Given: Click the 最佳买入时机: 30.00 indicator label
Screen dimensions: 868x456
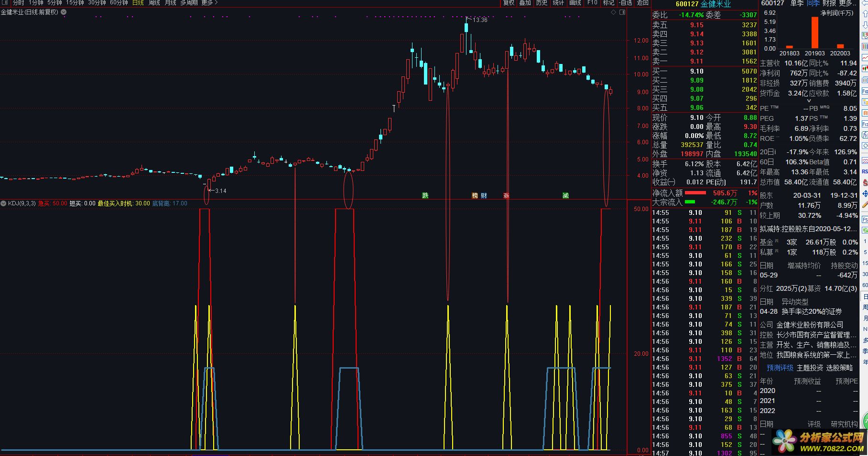Looking at the screenshot, I should (x=124, y=203).
